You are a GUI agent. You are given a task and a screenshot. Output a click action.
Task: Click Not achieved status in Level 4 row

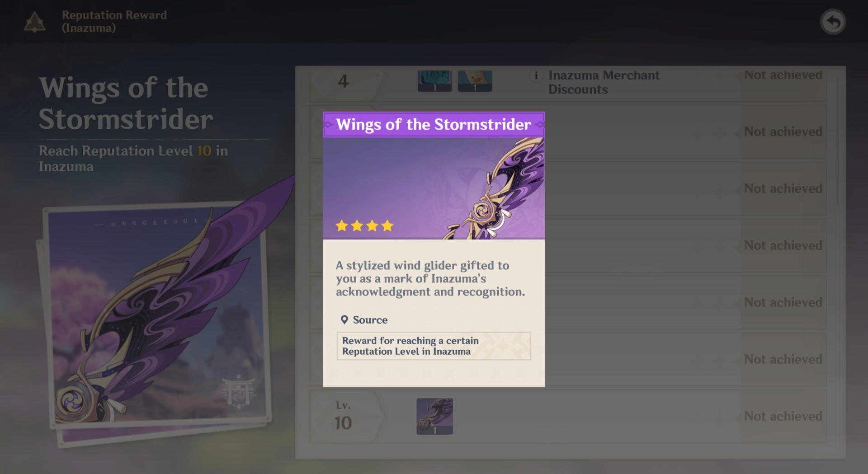[783, 75]
